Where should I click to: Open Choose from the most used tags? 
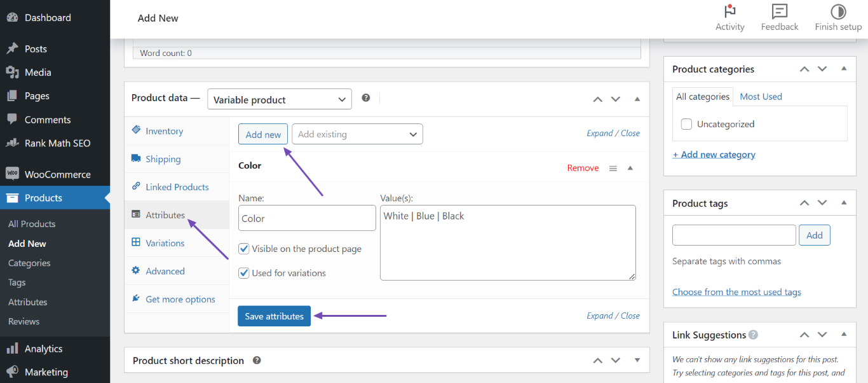736,291
